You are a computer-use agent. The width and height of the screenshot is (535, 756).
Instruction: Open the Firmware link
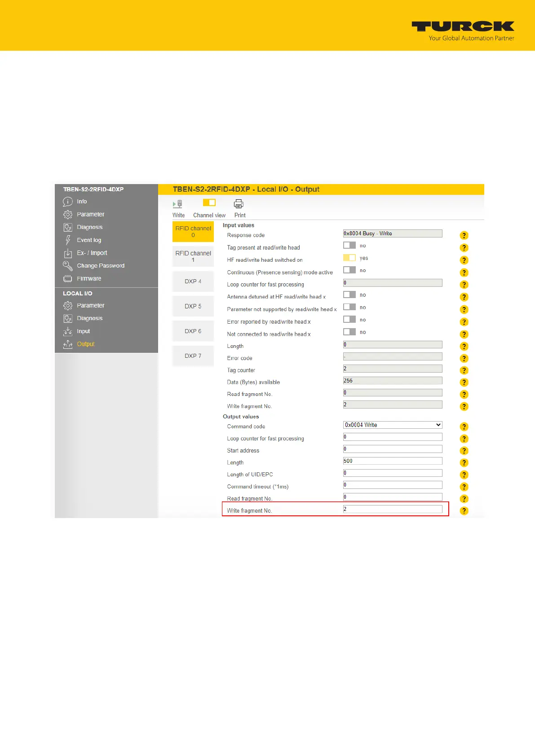coord(89,279)
